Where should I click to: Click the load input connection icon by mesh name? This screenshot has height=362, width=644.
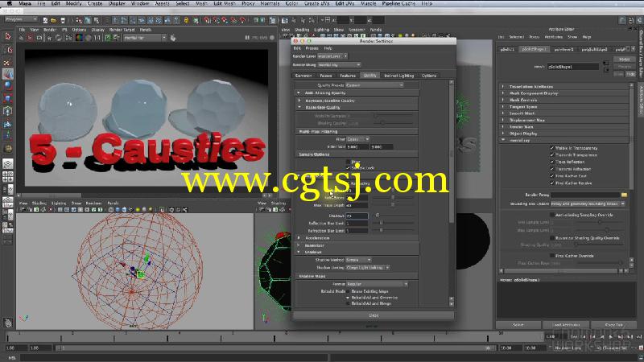(606, 63)
